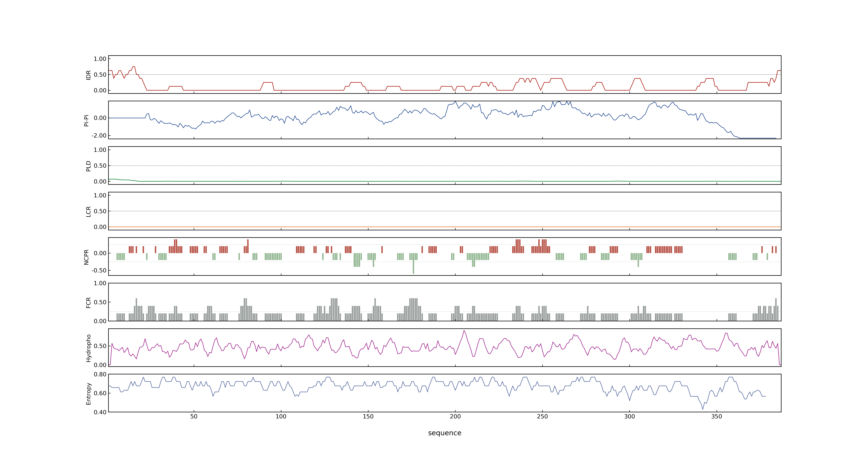
Task: Click the Entropy y-axis label
Action: (89, 394)
